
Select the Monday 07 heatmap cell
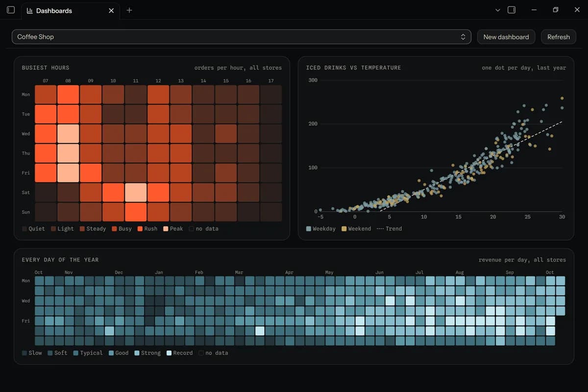(46, 95)
